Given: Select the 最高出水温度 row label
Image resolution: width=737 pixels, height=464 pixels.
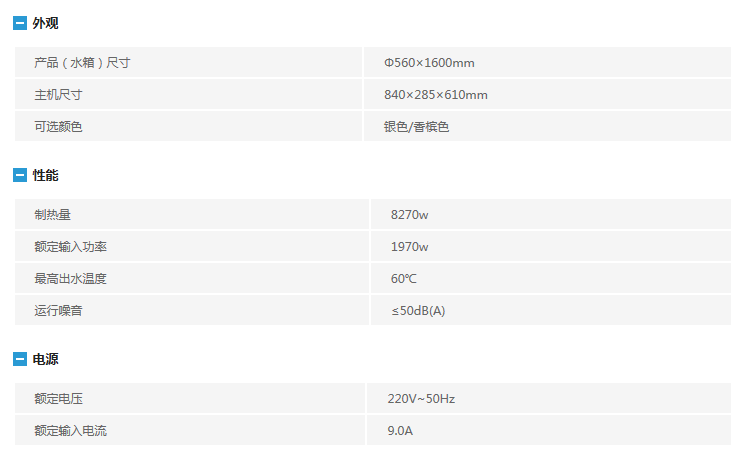Looking at the screenshot, I should pyautogui.click(x=70, y=279).
